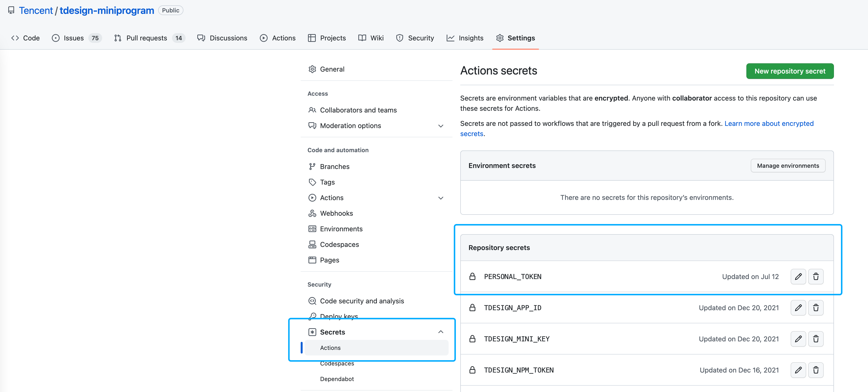Delete the TDESIGN_MINI_KEY secret

816,339
